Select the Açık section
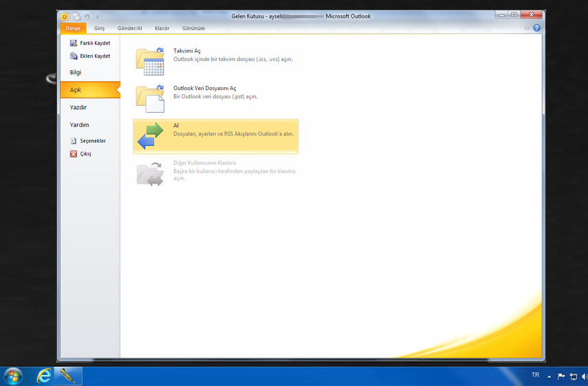588x386 pixels. pyautogui.click(x=90, y=90)
